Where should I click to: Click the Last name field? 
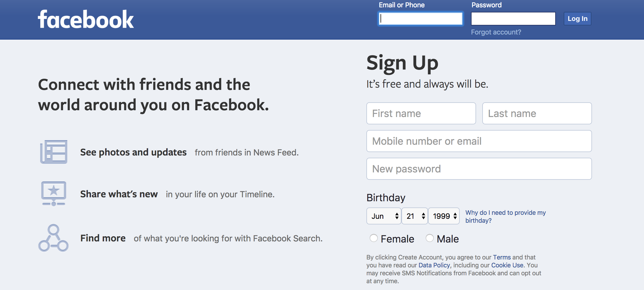pos(537,113)
